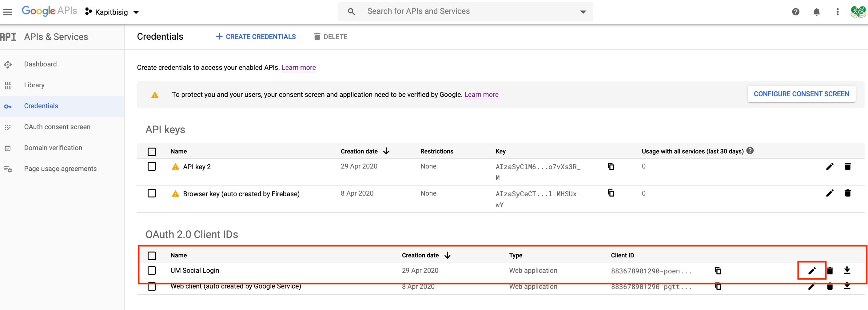Tick the Browser key checkbox
The width and height of the screenshot is (868, 310).
tap(152, 193)
